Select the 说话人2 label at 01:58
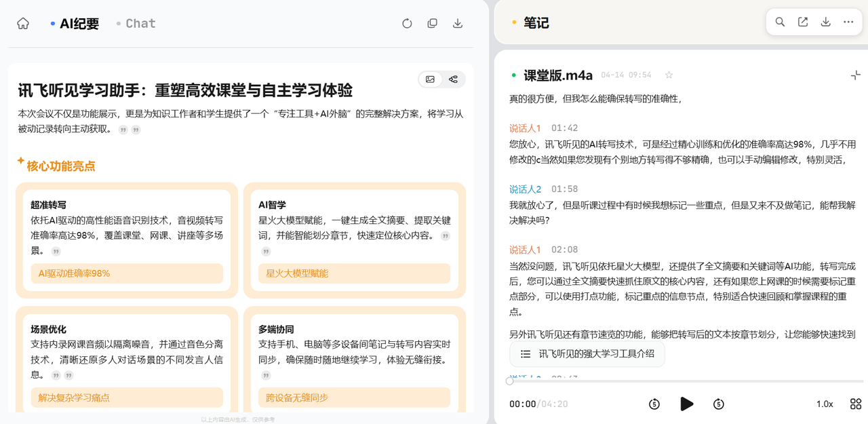 526,189
